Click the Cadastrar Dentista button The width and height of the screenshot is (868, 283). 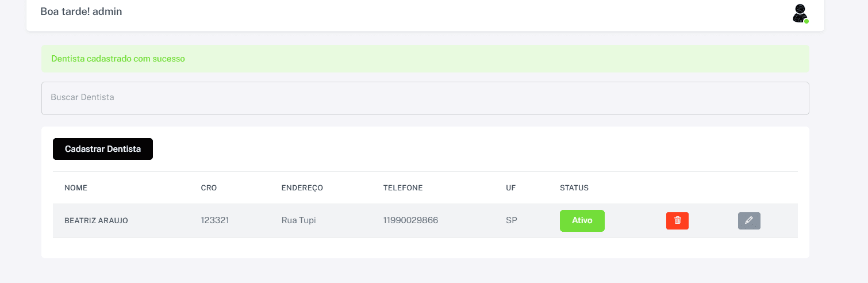pos(103,149)
